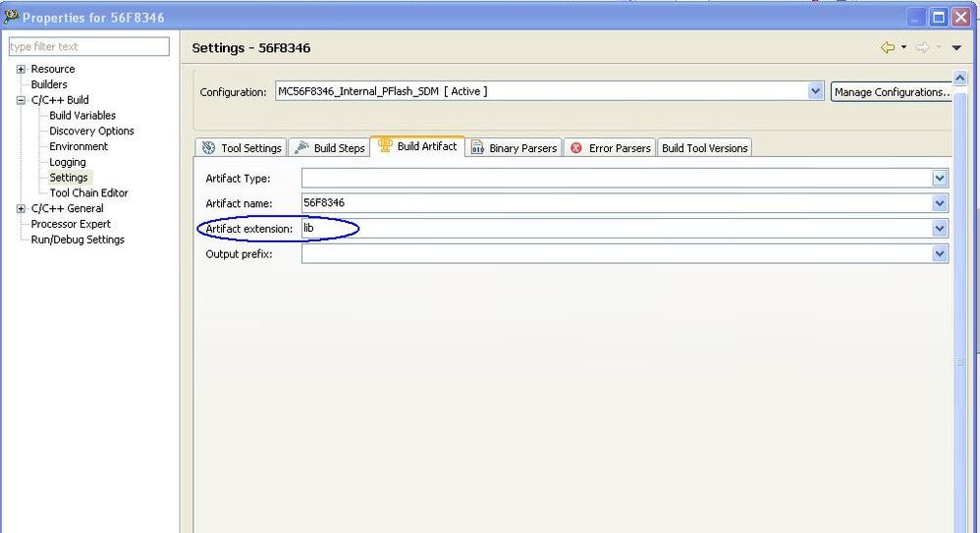Screen dimensions: 980x533
Task: Select the Settings tree item
Action: click(69, 178)
